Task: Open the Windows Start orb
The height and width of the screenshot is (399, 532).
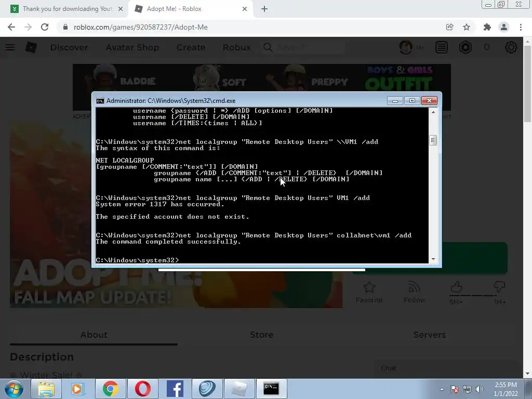Action: [x=14, y=389]
